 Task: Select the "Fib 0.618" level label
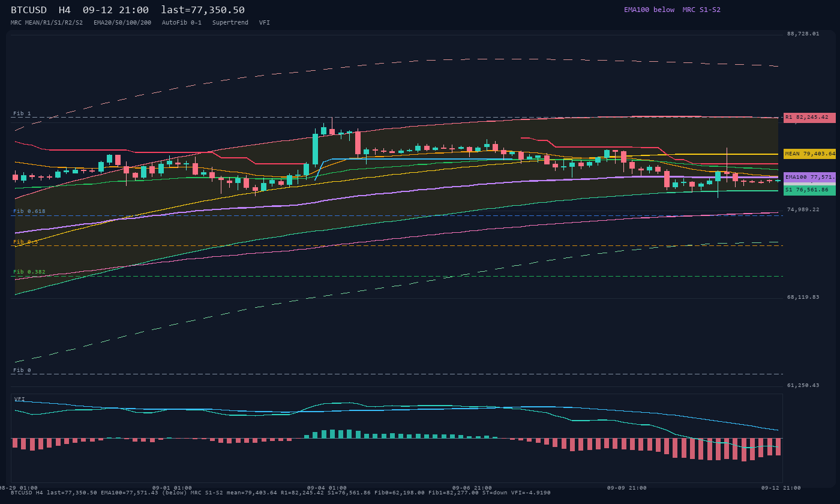tap(29, 211)
